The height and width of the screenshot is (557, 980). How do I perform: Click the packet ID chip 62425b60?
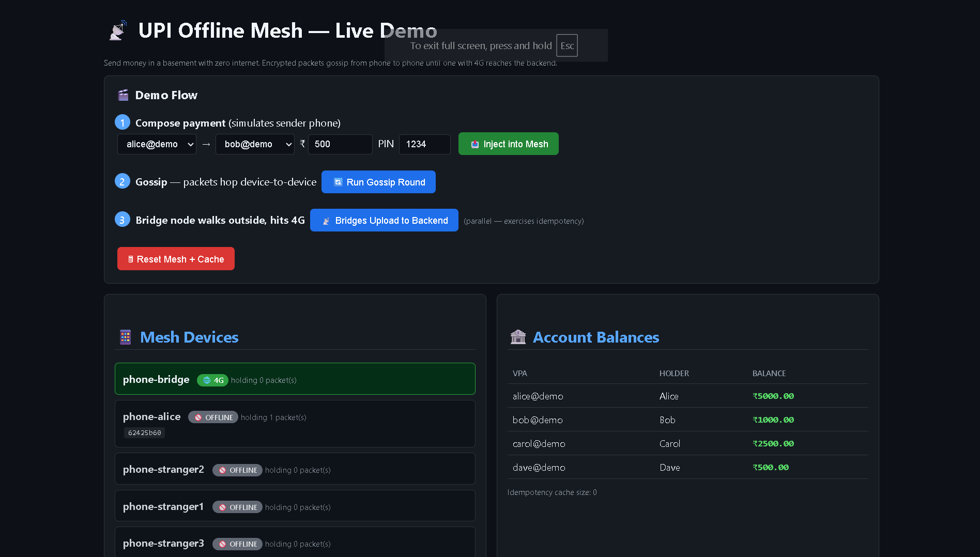point(145,433)
